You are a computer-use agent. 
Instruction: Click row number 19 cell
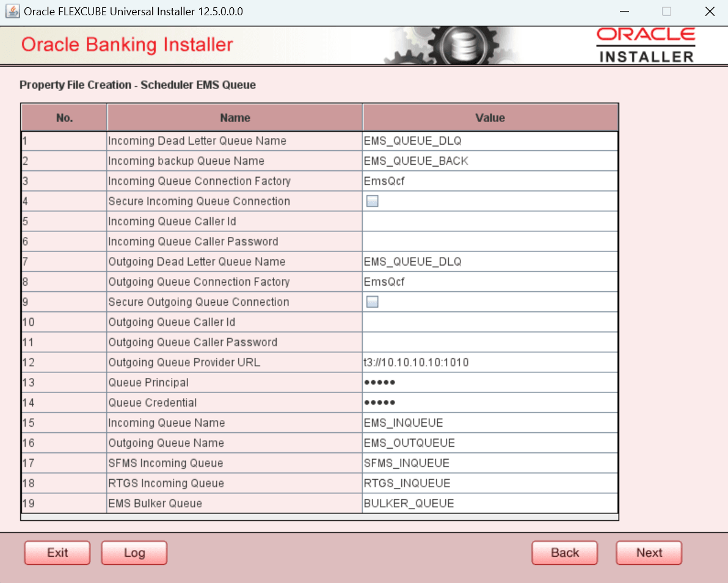click(x=64, y=503)
